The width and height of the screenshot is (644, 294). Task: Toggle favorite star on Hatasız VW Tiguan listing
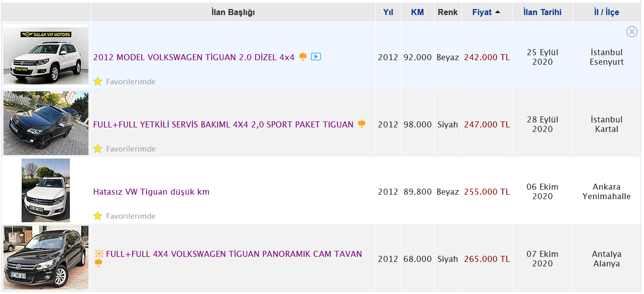98,216
